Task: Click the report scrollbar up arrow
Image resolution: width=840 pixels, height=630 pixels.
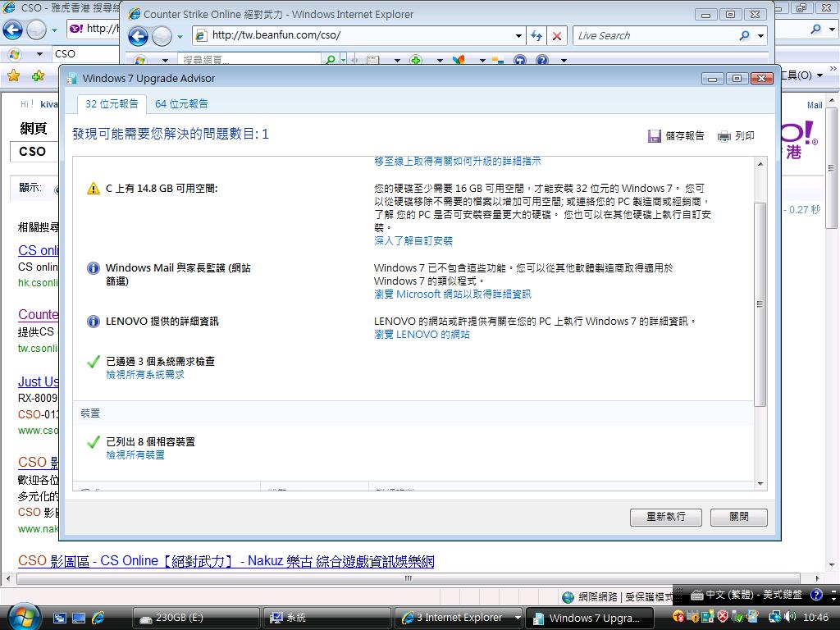Action: coord(760,164)
